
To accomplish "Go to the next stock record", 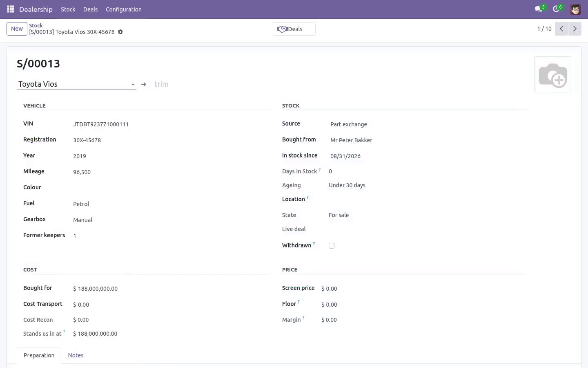I will 575,29.
